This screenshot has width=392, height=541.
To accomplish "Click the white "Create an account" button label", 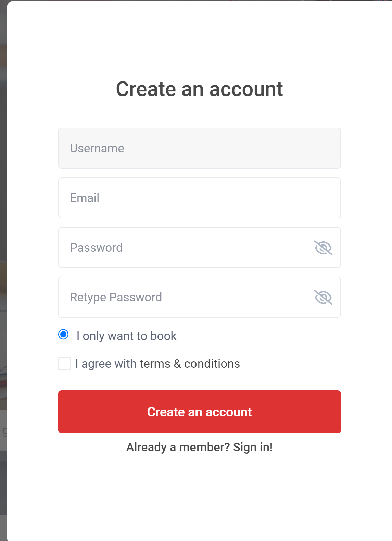I will point(200,412).
